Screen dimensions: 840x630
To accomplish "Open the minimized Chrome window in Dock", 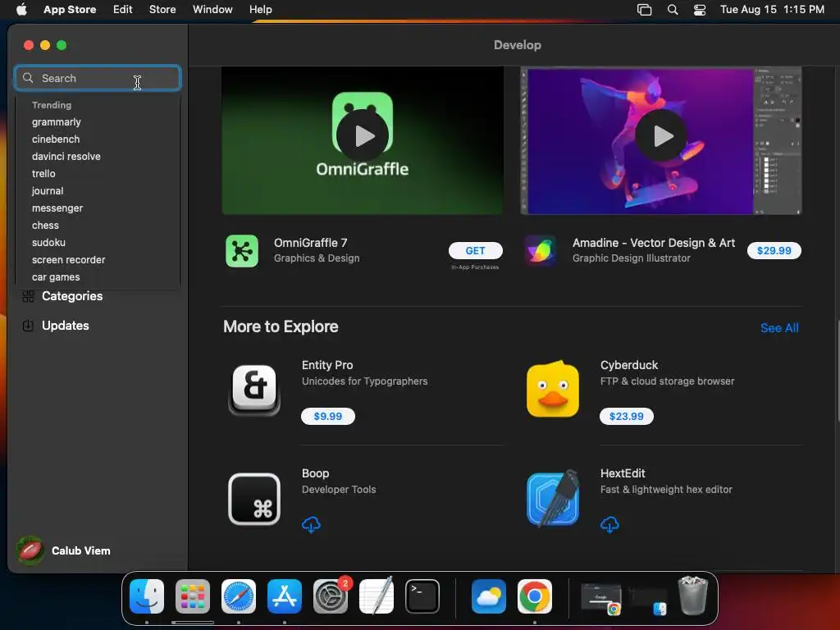I will pyautogui.click(x=601, y=598).
